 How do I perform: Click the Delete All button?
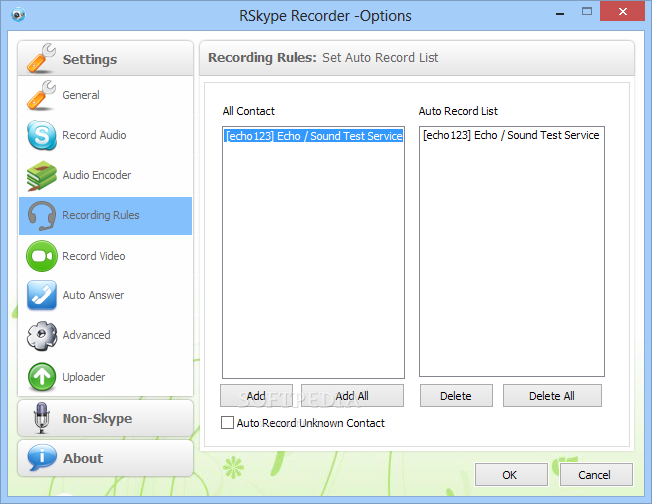552,395
